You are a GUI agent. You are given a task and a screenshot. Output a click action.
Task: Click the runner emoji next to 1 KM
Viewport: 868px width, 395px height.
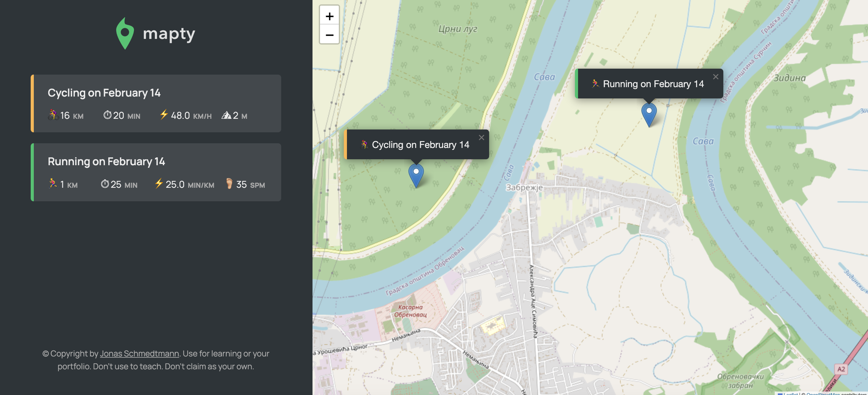click(x=53, y=183)
